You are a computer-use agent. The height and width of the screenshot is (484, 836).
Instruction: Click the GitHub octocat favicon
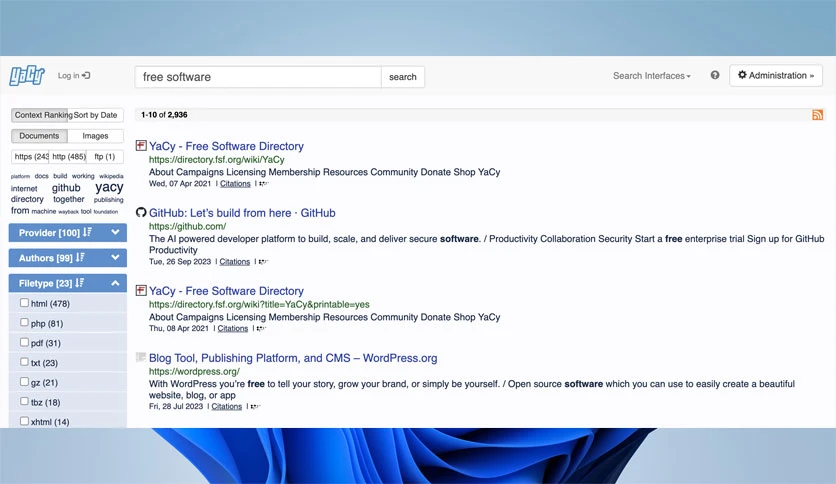141,212
